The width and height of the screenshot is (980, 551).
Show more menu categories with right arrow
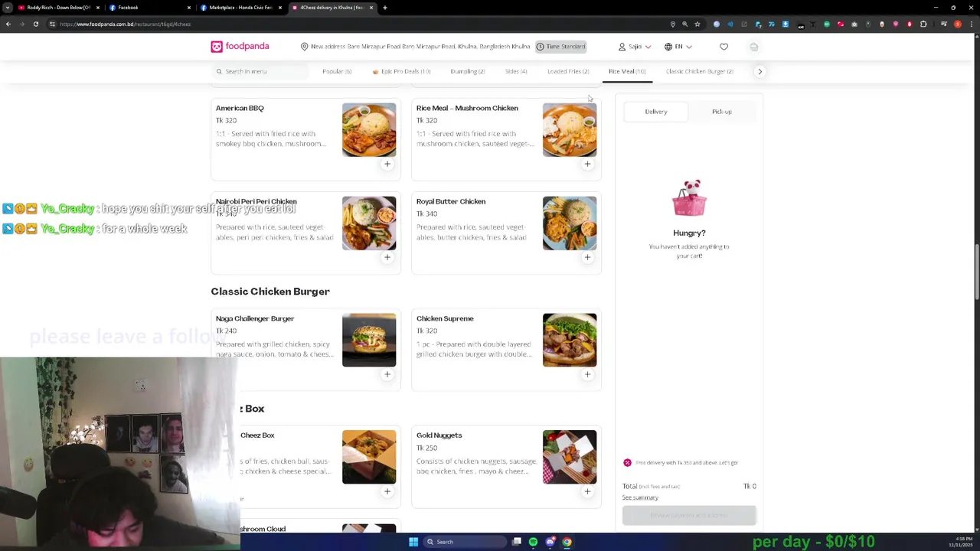click(x=760, y=71)
